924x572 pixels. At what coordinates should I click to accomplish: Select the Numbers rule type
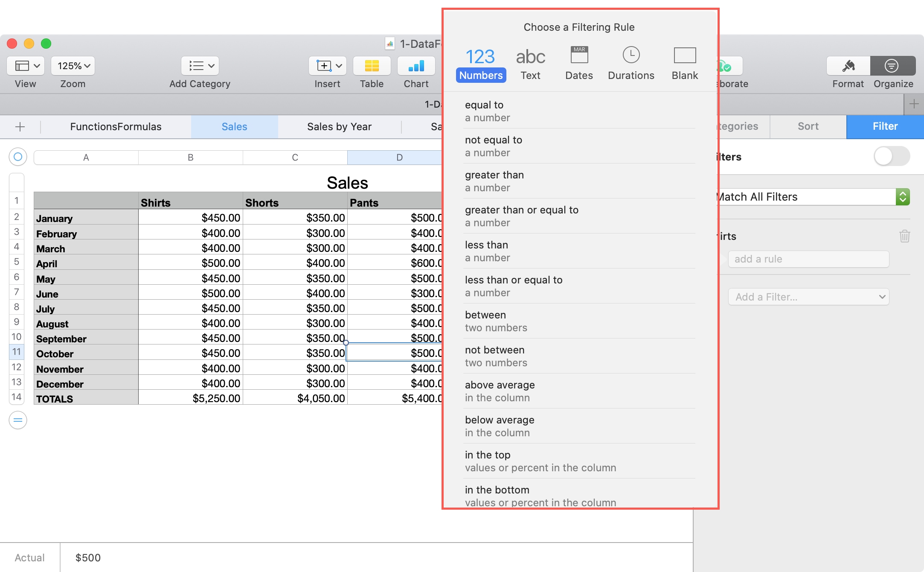click(481, 64)
